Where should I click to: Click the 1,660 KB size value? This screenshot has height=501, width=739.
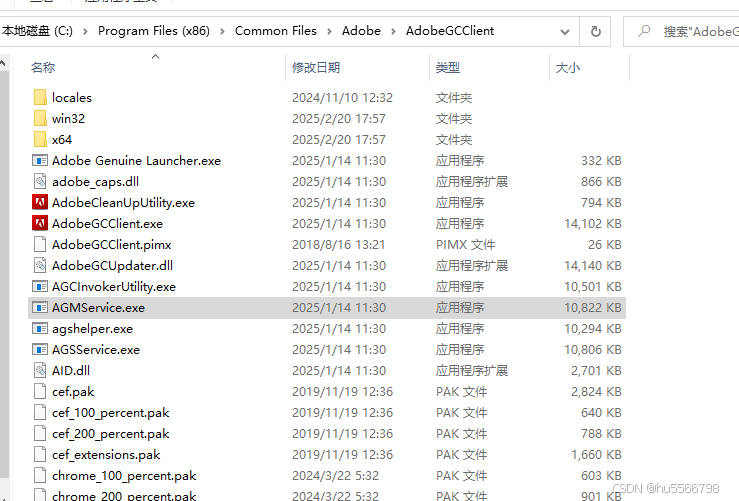(596, 454)
